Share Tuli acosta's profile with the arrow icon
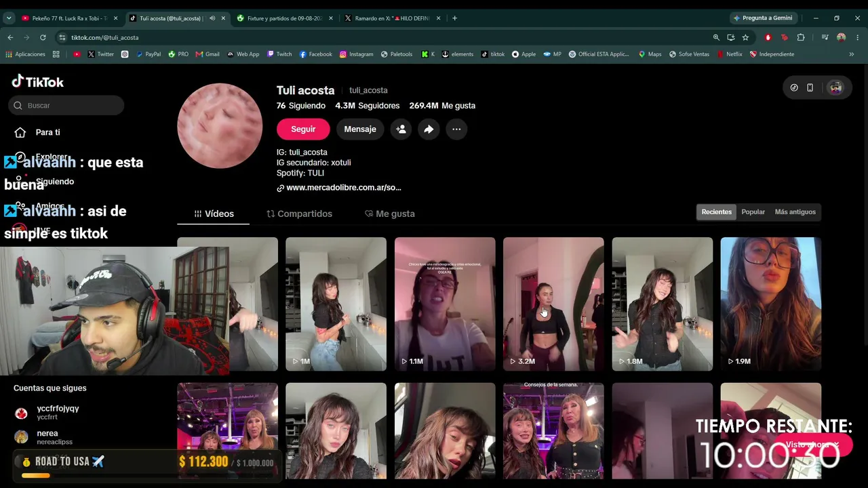868x488 pixels. click(429, 129)
